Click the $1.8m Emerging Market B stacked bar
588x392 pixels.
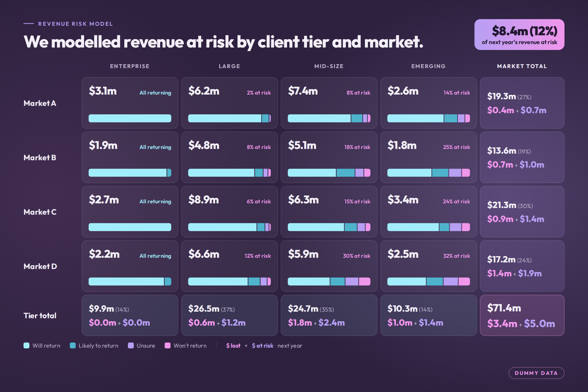point(429,173)
